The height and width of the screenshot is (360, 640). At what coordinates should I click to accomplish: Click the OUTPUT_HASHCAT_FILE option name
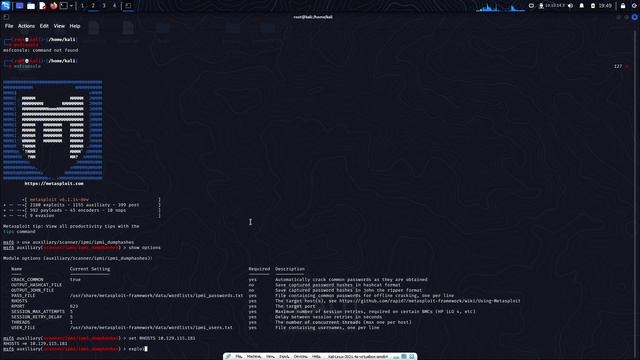point(36,285)
